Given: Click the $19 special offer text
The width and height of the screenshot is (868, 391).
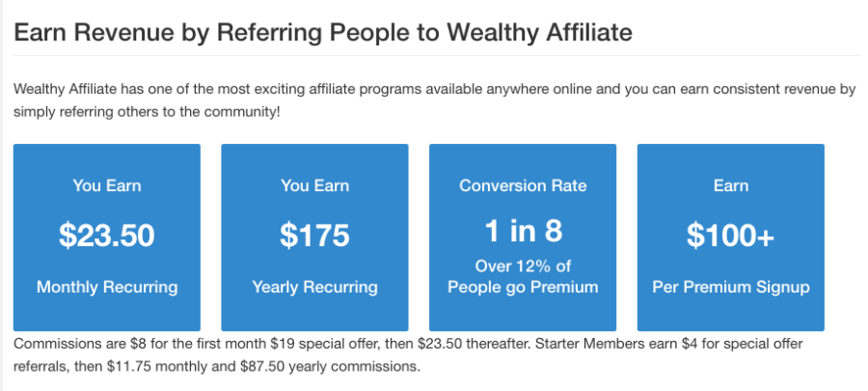Looking at the screenshot, I should pyautogui.click(x=326, y=344).
